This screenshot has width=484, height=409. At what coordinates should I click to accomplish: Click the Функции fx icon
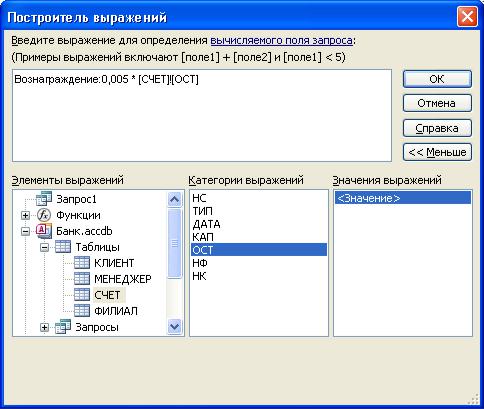click(x=44, y=215)
